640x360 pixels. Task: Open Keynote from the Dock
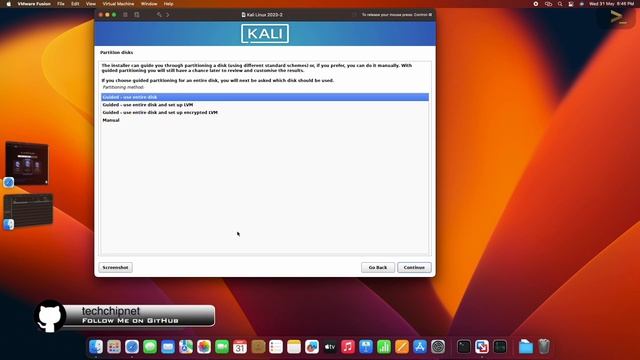366,347
